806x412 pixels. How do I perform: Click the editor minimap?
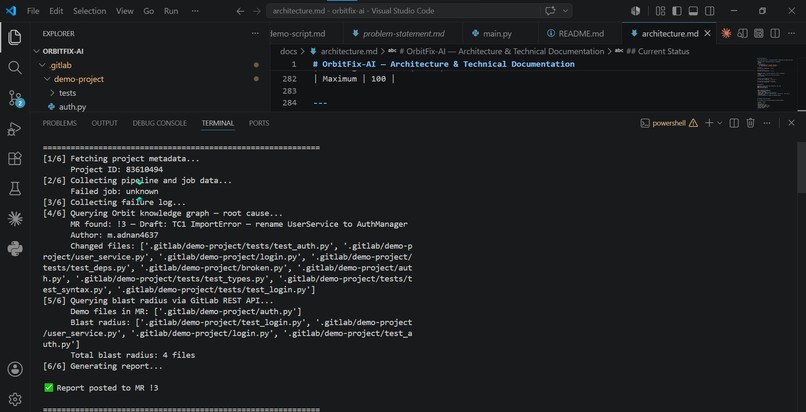point(776,83)
